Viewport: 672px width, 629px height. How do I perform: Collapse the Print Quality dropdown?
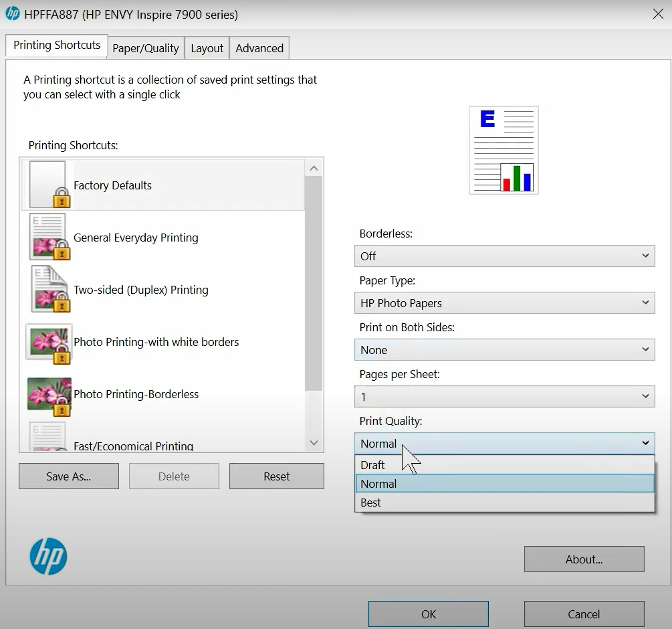[x=504, y=443]
